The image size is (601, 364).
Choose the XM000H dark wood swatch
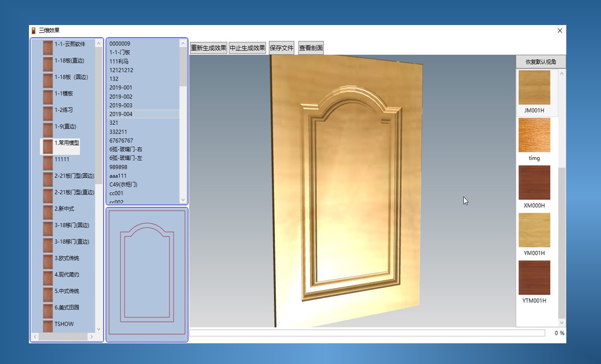pos(534,182)
